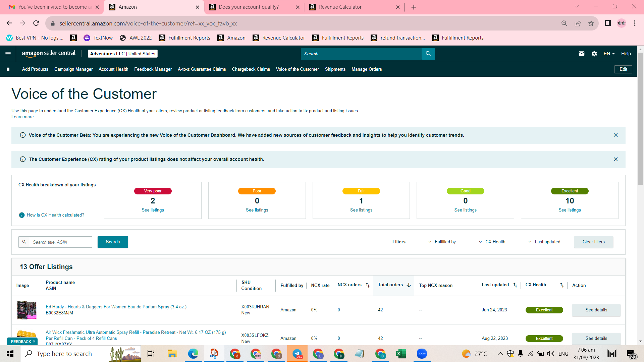The height and width of the screenshot is (362, 644).
Task: Click the browser zoom magnifier icon
Action: (x=564, y=23)
